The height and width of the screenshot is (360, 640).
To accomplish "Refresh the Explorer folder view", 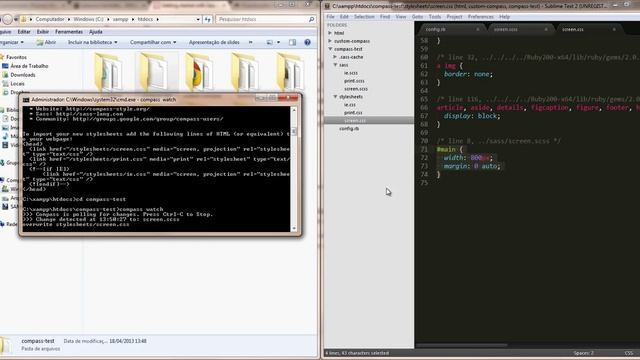I will (208, 19).
